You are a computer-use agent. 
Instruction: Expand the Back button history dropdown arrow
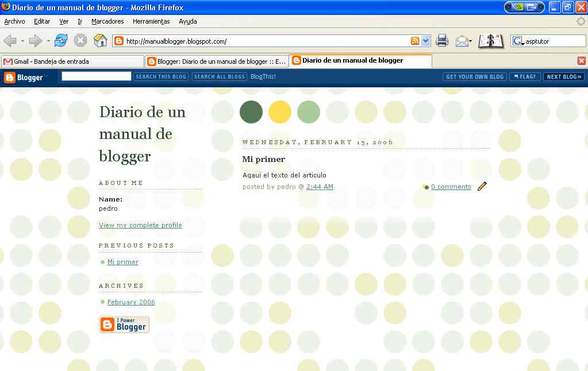point(23,41)
